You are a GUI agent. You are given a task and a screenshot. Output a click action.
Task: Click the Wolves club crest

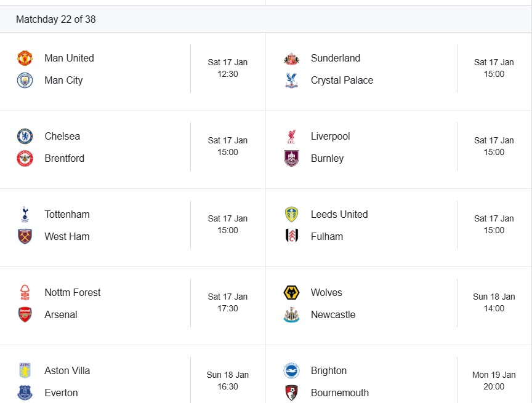pos(291,293)
